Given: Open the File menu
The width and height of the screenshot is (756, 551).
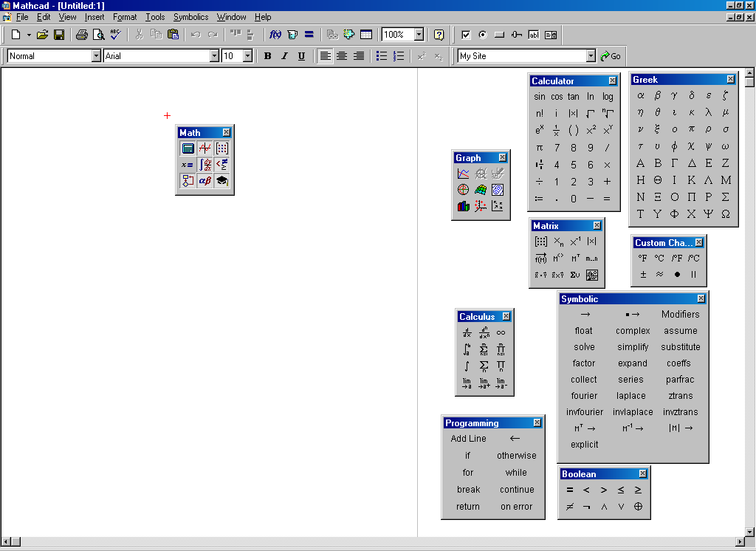Looking at the screenshot, I should 22,17.
